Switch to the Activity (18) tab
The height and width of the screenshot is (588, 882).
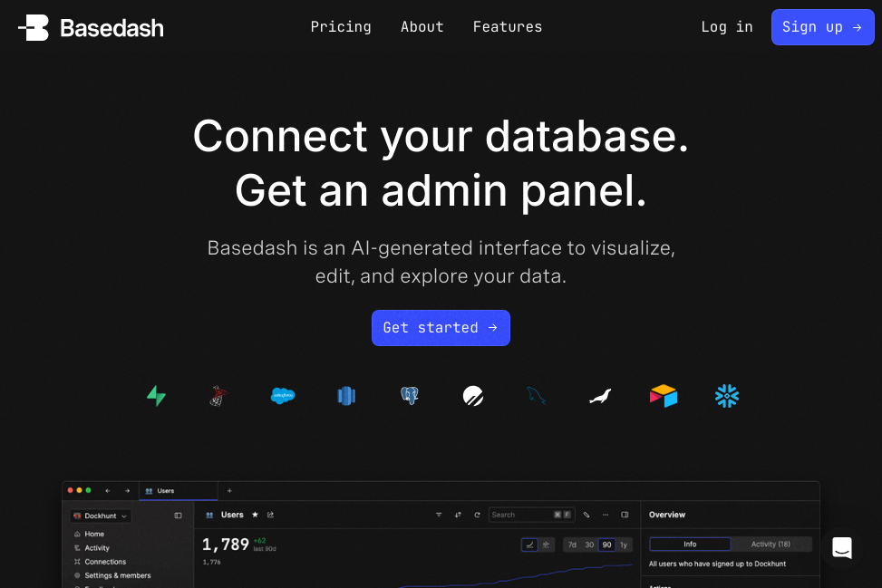(771, 545)
